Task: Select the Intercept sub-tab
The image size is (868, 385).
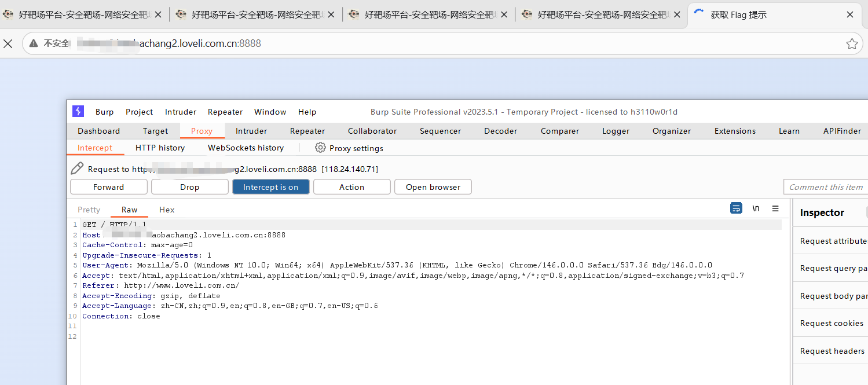Action: (95, 148)
